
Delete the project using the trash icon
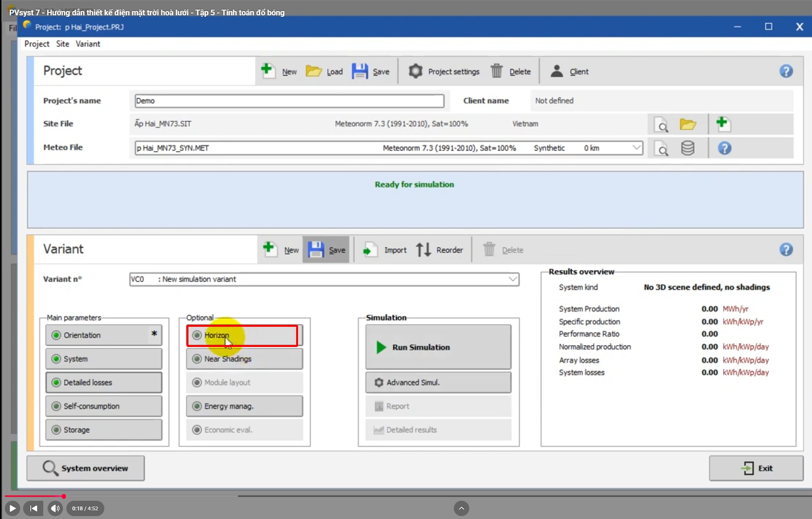[497, 71]
